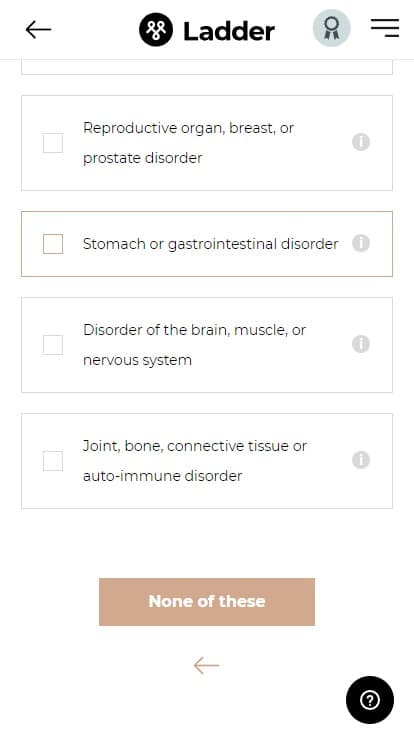
Task: Show info for joint, bone, auto-immune disorder
Action: coord(361,460)
